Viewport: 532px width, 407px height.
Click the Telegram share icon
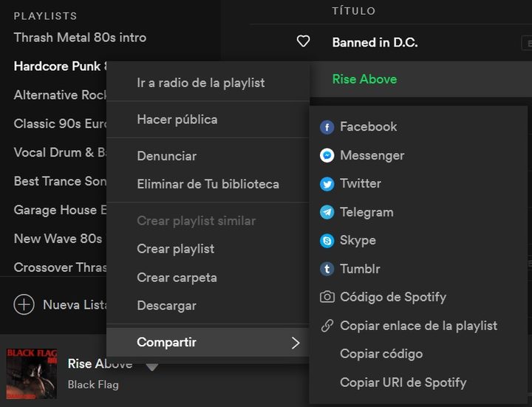(327, 213)
